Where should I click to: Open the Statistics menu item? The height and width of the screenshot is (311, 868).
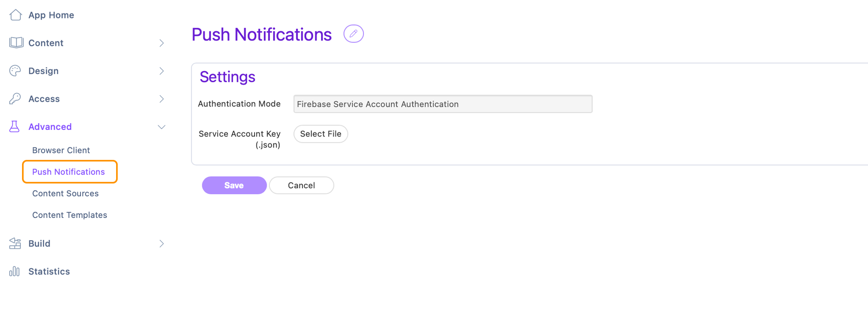(x=49, y=271)
